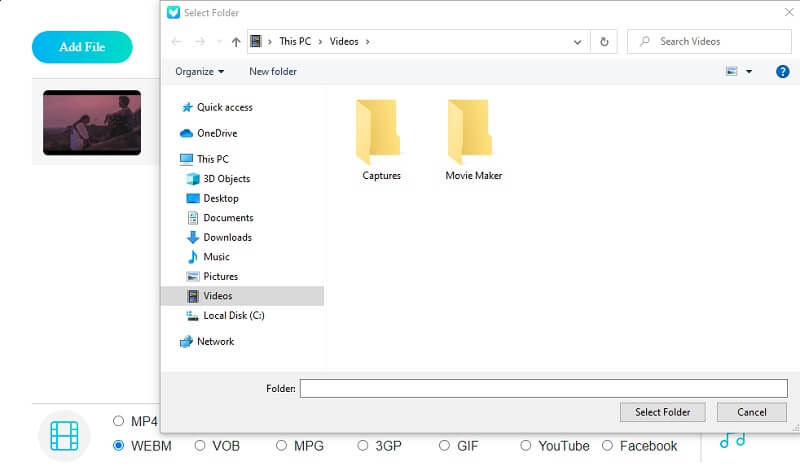Expand the chevron after This PC breadcrumb
The image size is (800, 466).
click(x=320, y=42)
